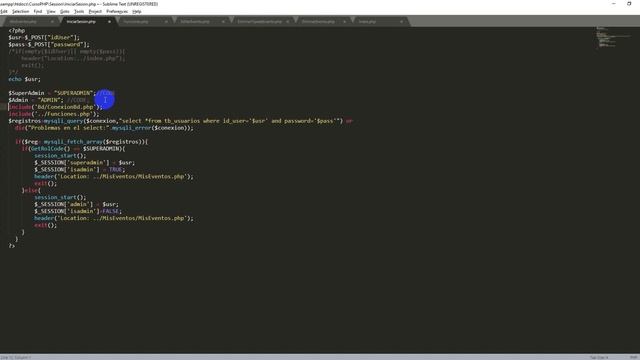The width and height of the screenshot is (640, 360).
Task: Click the if($reg=mysqli_fetch_array line
Action: click(82, 142)
